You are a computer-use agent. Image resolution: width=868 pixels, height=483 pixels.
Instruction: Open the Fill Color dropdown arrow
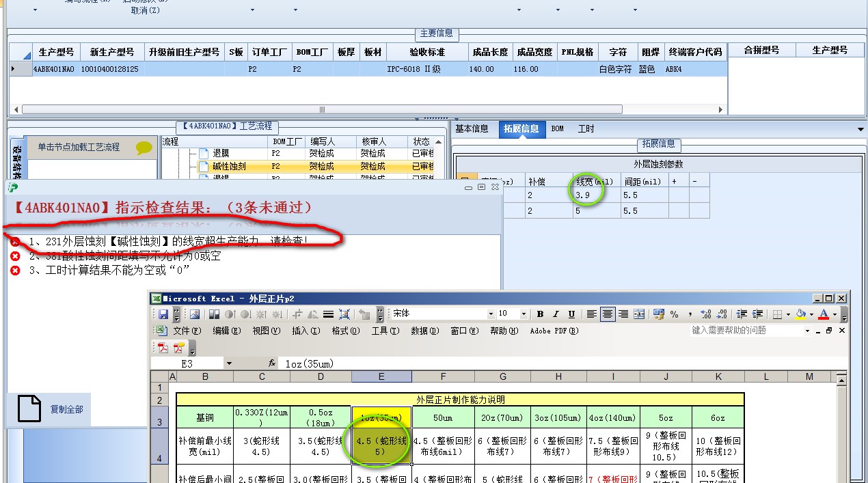coord(811,314)
